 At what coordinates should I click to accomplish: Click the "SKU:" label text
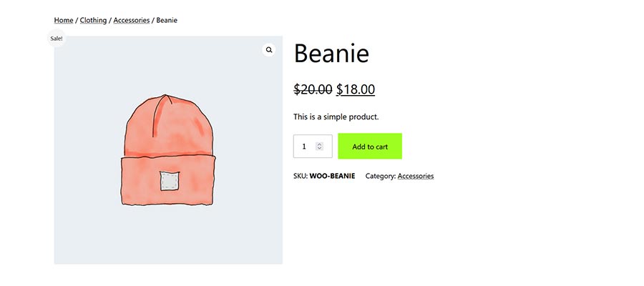pos(301,176)
